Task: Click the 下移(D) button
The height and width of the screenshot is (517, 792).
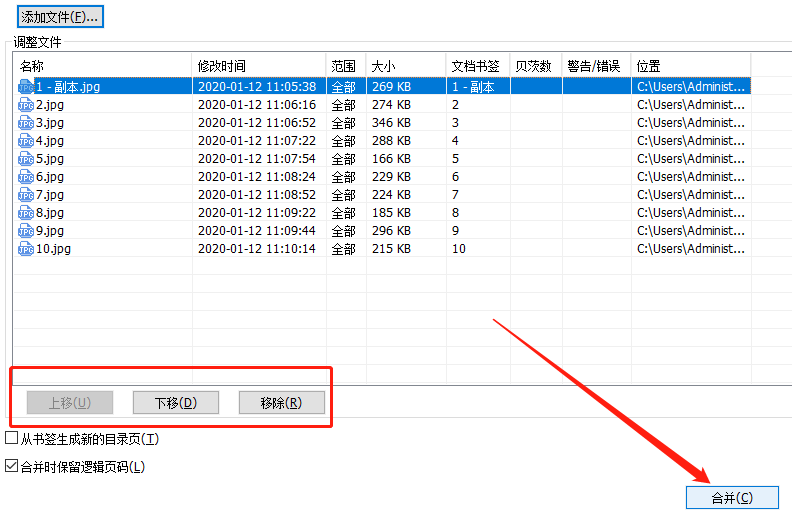Action: (x=176, y=402)
